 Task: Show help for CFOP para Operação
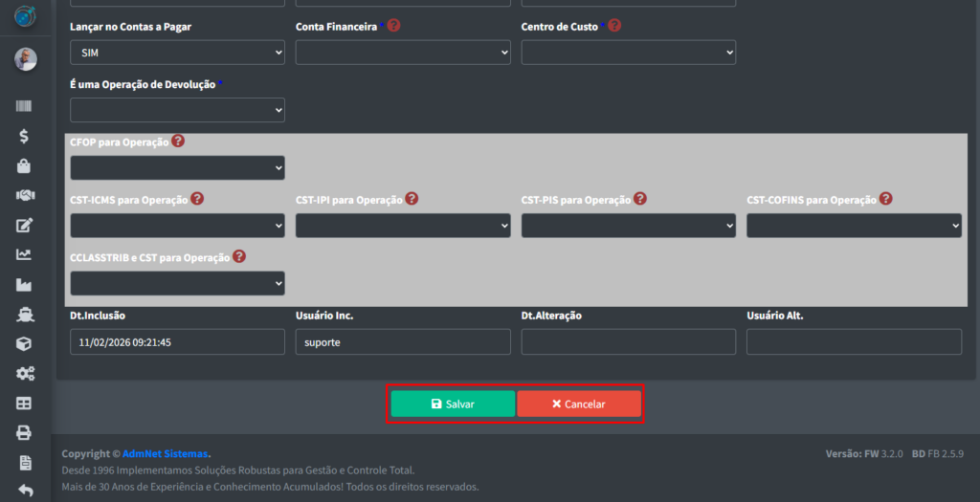tap(178, 141)
